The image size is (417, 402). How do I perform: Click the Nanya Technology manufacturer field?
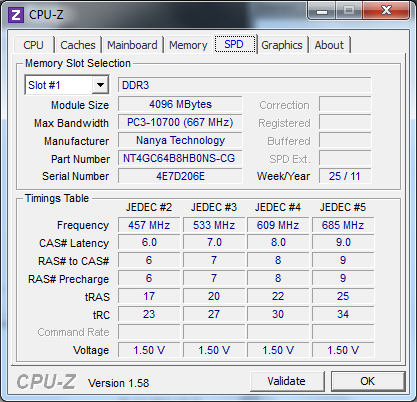pyautogui.click(x=180, y=140)
